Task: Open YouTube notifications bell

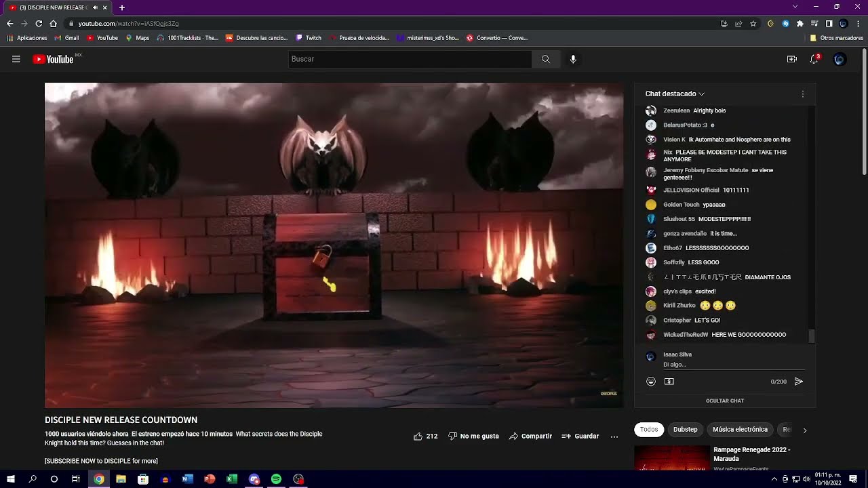Action: (814, 59)
